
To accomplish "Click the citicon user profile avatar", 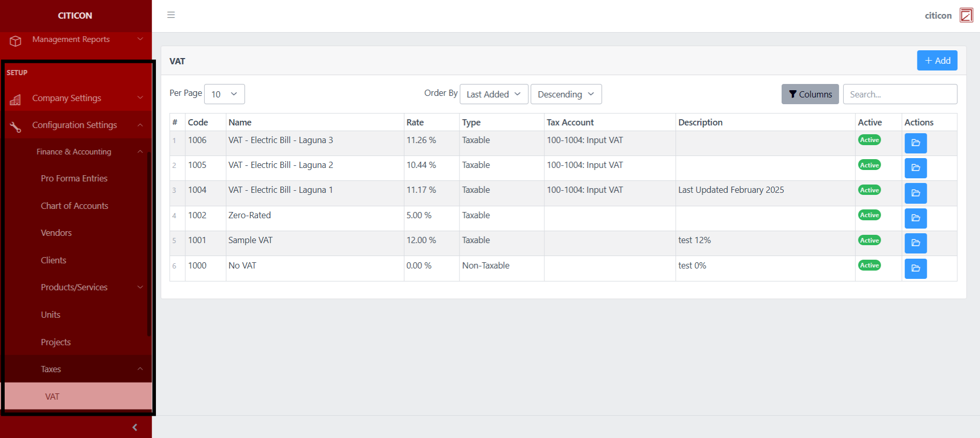I will click(966, 15).
